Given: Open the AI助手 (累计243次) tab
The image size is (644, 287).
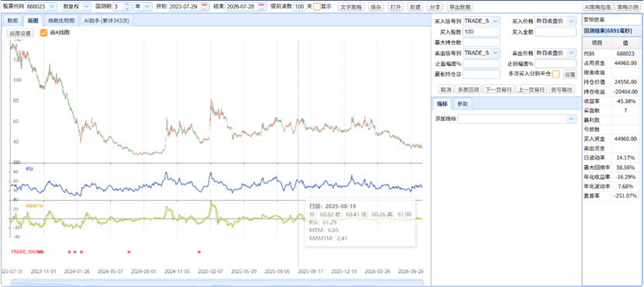Looking at the screenshot, I should click(106, 21).
